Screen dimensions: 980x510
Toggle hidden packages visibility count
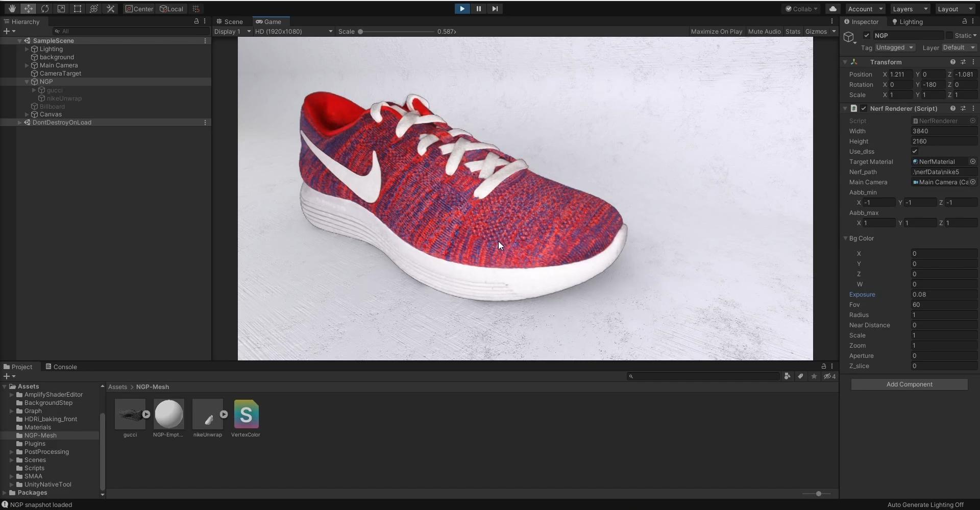(x=830, y=376)
